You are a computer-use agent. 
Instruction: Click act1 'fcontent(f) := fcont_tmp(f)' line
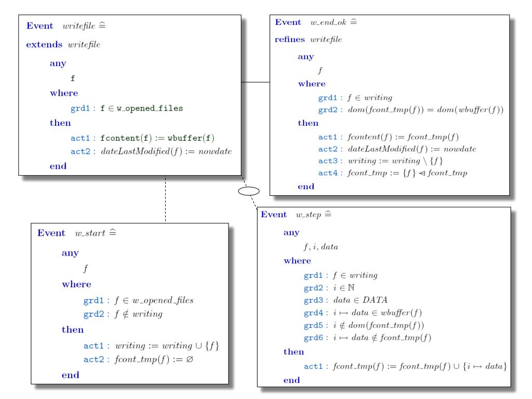[388, 137]
